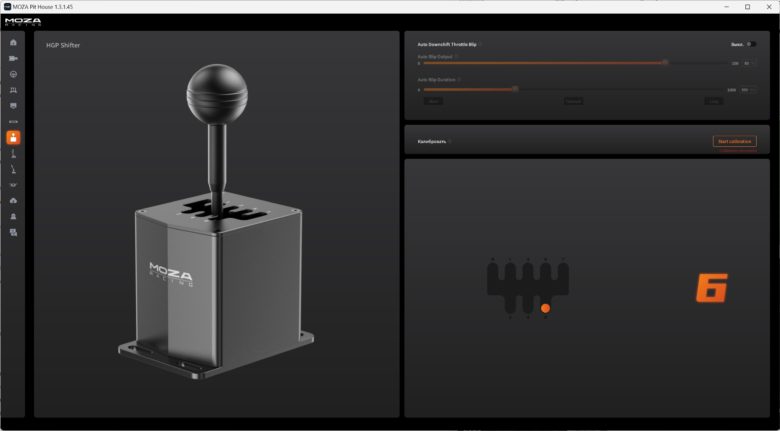Image resolution: width=780 pixels, height=431 pixels.
Task: Open the wheel base motor icon
Action: (13, 58)
